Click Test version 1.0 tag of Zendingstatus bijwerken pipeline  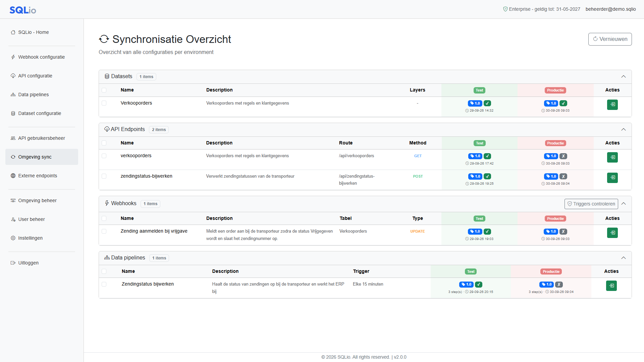pyautogui.click(x=466, y=284)
